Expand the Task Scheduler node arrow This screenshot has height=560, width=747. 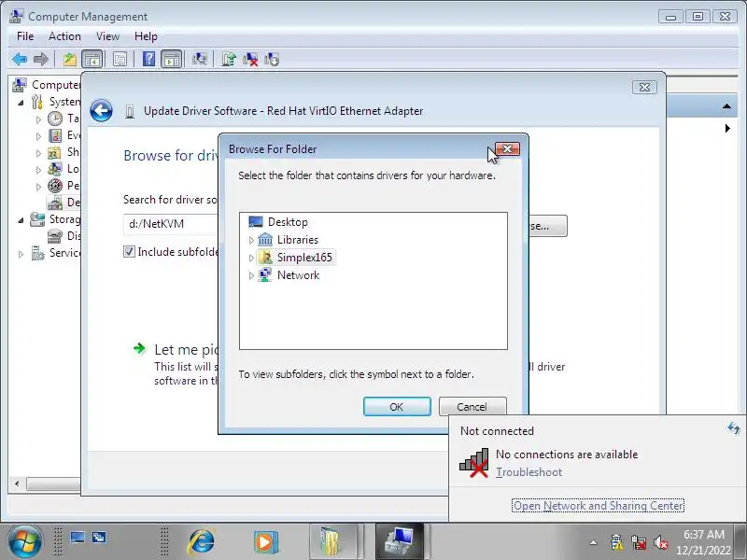click(38, 119)
